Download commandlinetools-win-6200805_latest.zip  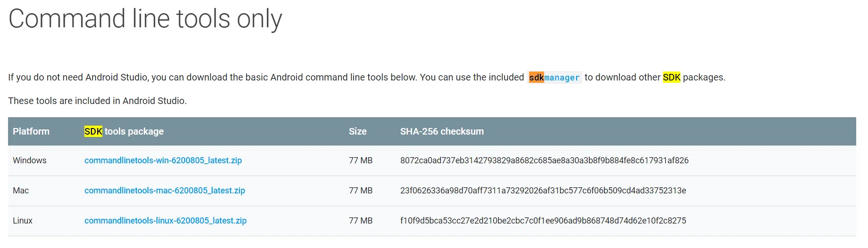click(163, 160)
